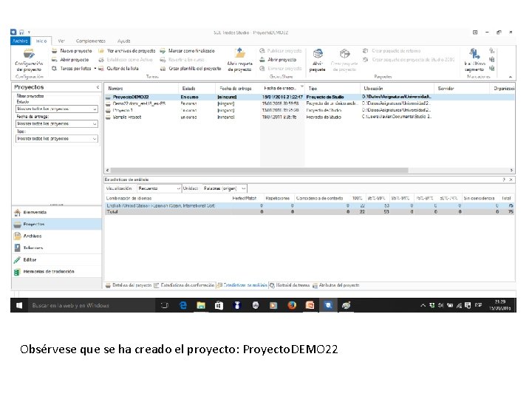Select the Proyecto 1 row

point(310,110)
